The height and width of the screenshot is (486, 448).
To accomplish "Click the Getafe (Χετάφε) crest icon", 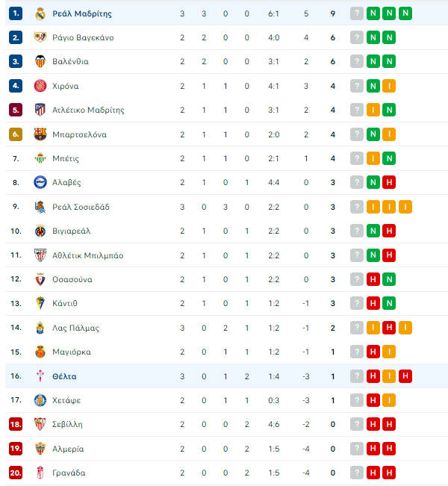I will click(x=40, y=400).
